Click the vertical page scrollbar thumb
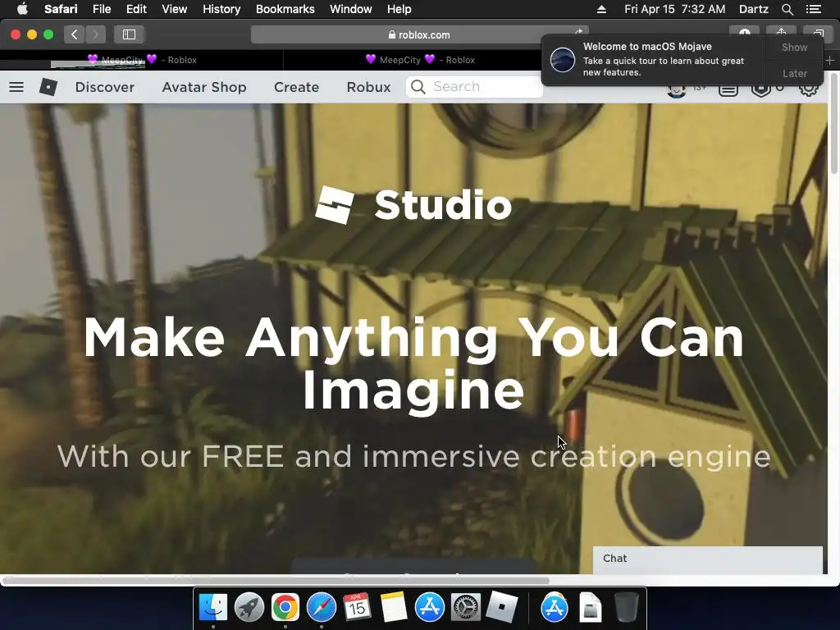Image resolution: width=840 pixels, height=630 pixels. (834, 123)
